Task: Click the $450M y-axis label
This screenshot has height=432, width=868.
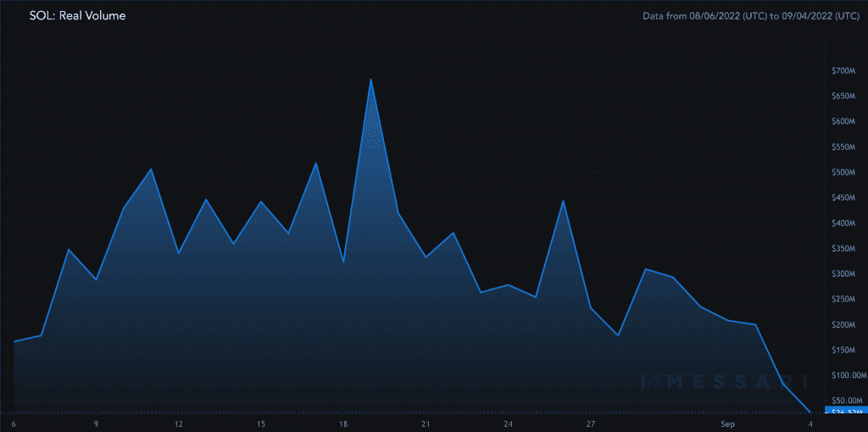Action: point(844,197)
